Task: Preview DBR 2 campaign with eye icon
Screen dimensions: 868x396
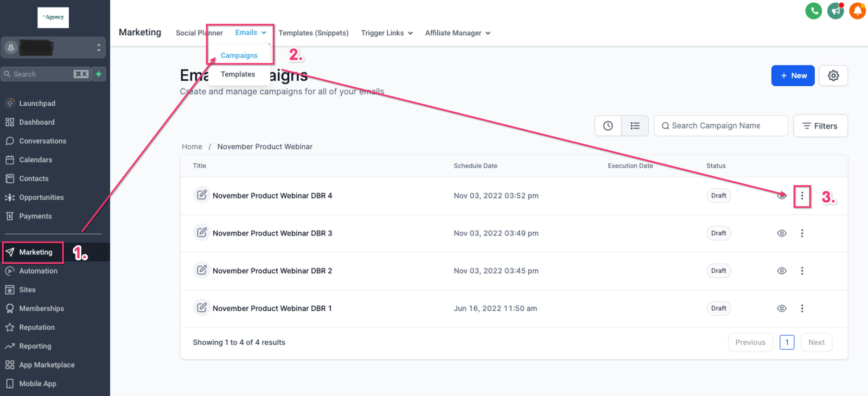Action: click(782, 271)
